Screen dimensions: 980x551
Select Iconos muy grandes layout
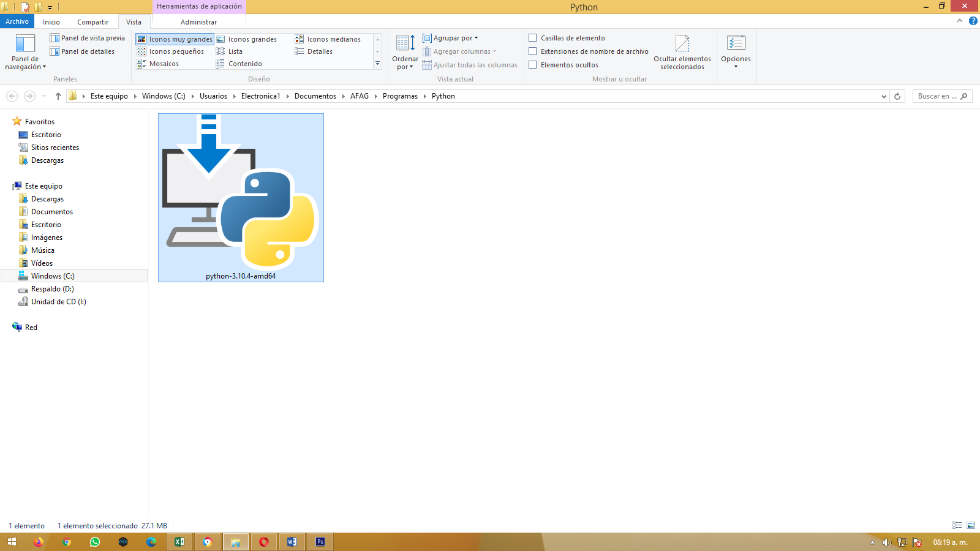point(175,39)
